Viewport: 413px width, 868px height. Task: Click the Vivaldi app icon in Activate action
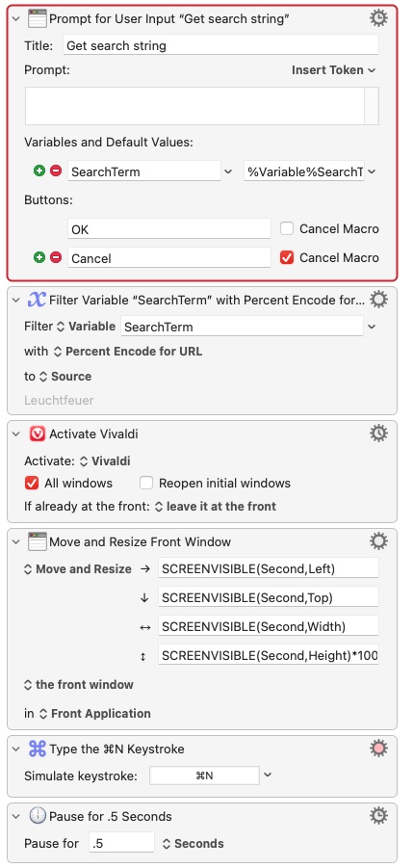tap(37, 434)
